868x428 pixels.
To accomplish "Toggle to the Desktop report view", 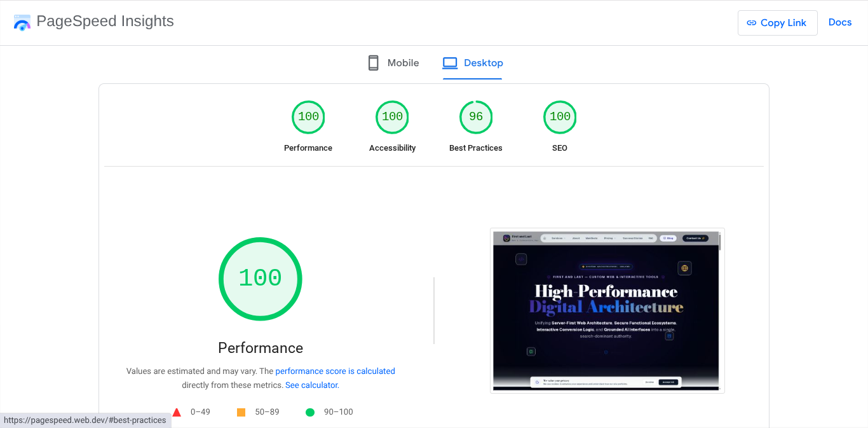I will click(473, 62).
